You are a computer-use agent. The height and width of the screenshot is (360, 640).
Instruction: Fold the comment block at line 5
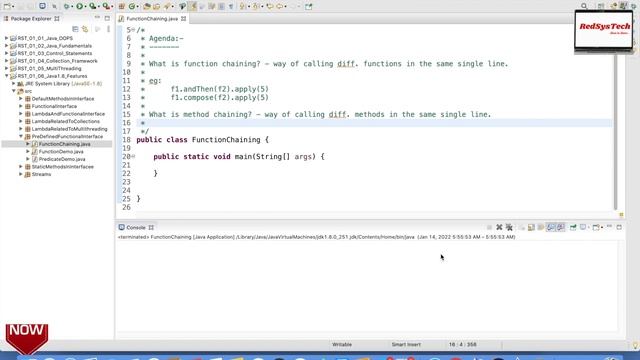tap(133, 30)
